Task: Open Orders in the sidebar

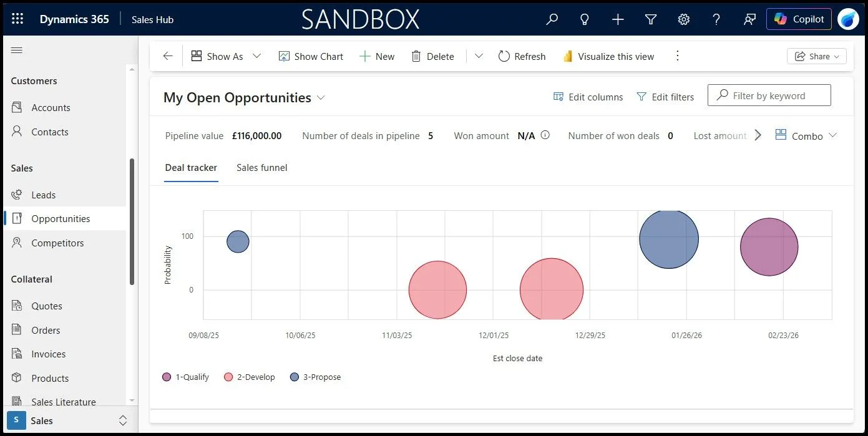Action: pyautogui.click(x=65, y=330)
